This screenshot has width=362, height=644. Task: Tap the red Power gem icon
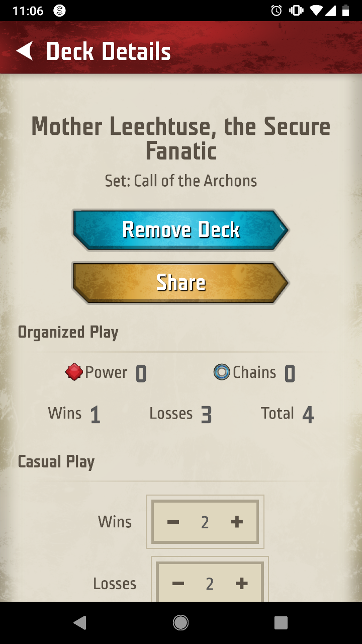pyautogui.click(x=74, y=372)
